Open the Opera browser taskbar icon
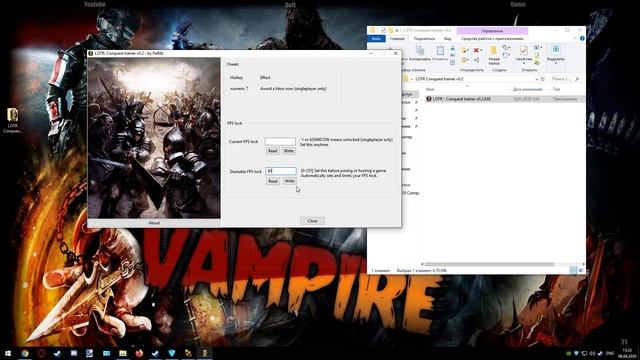The image size is (640, 360). (x=41, y=353)
